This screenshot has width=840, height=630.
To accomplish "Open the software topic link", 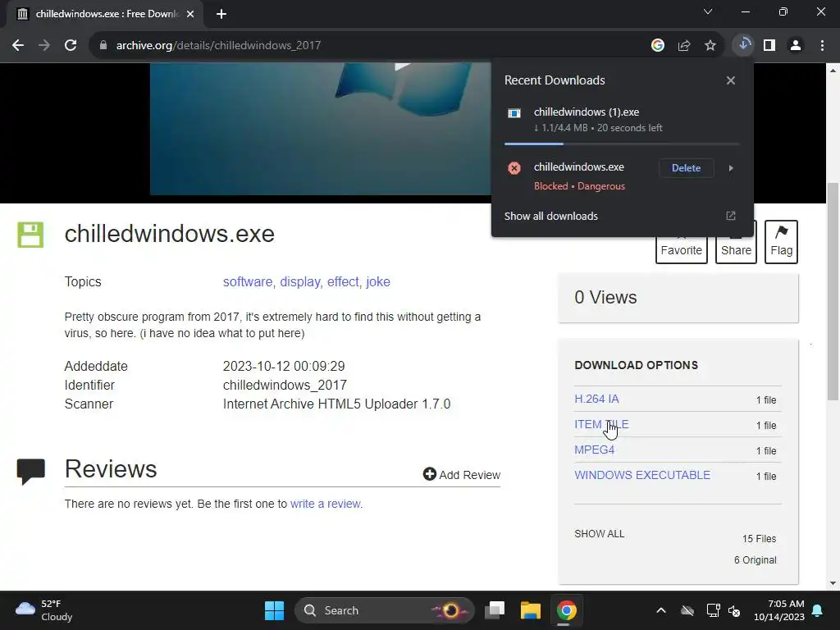I will pos(249,282).
